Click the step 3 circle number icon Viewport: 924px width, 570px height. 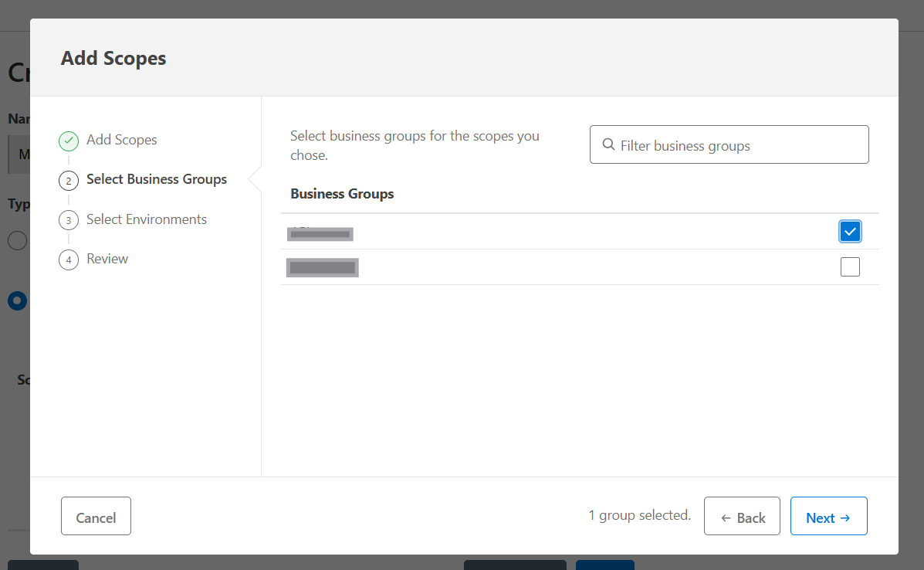(x=69, y=220)
